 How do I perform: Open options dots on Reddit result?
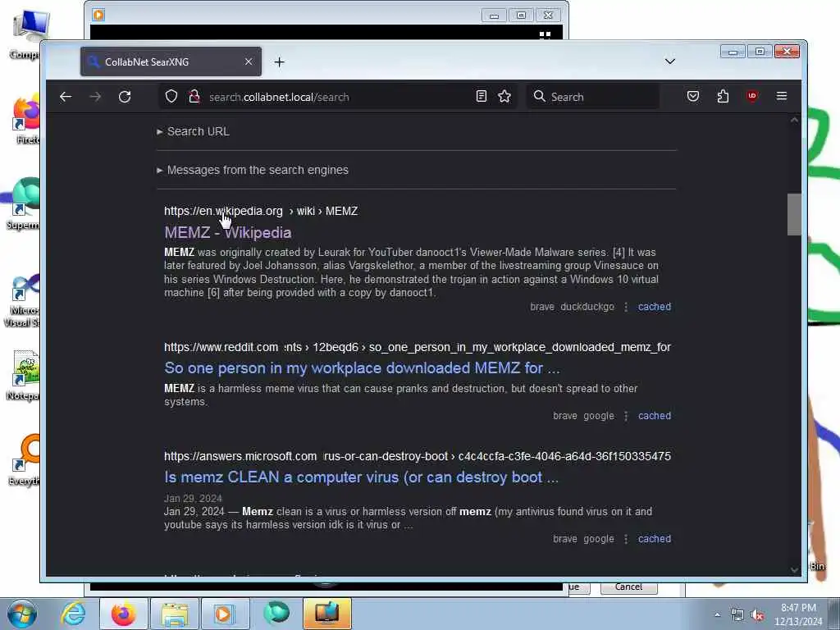click(626, 416)
